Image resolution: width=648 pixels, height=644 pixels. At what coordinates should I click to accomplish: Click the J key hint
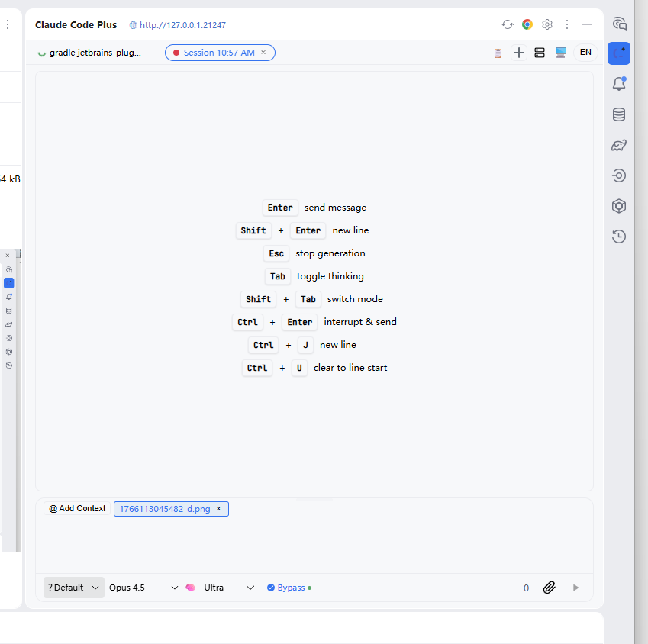click(x=305, y=345)
